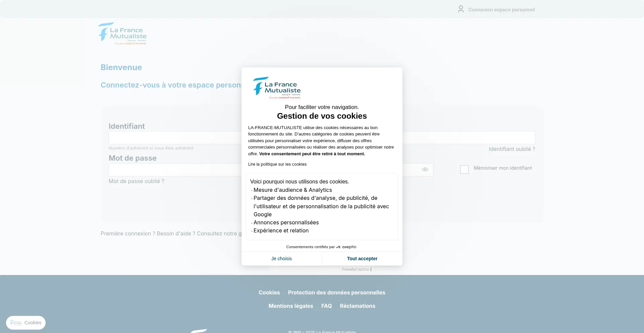Click the logo inside the cookie dialog

[x=277, y=88]
